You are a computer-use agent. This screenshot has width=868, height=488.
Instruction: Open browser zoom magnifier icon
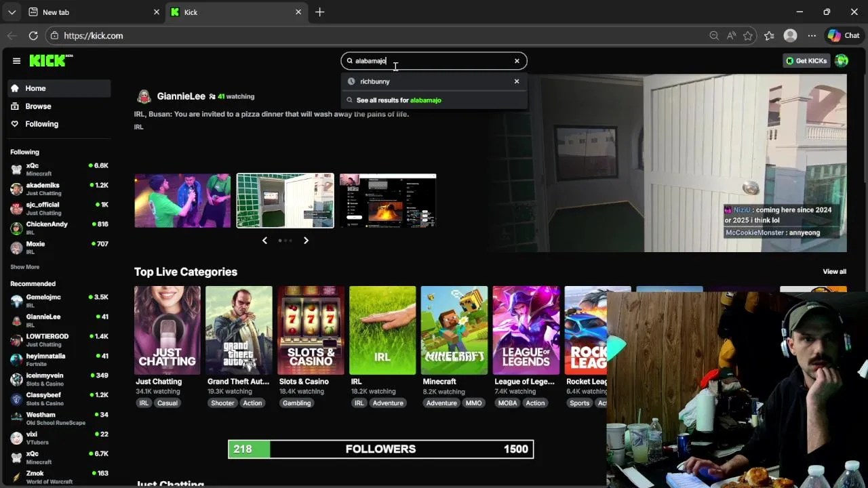point(714,36)
